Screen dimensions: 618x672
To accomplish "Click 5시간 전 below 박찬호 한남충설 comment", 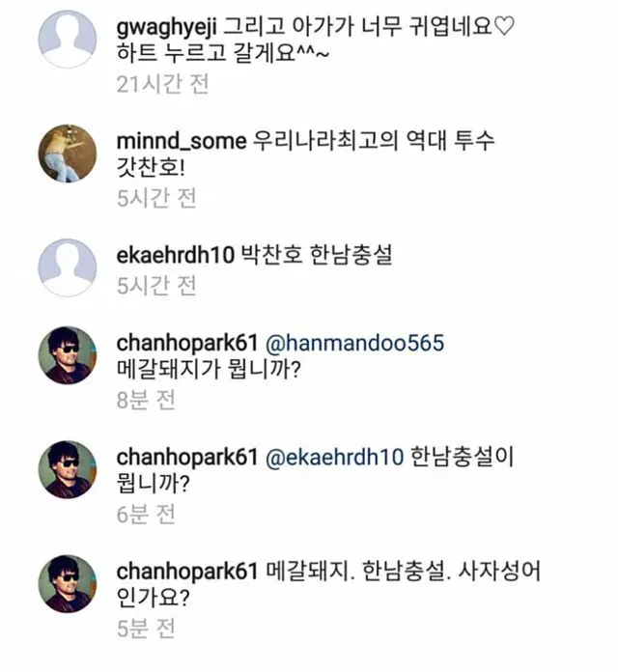I will click(156, 286).
